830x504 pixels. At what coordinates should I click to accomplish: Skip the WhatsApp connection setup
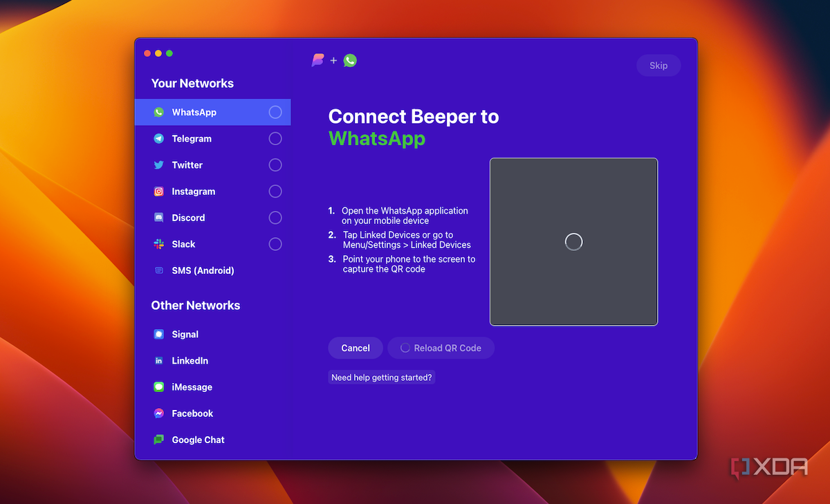point(658,65)
